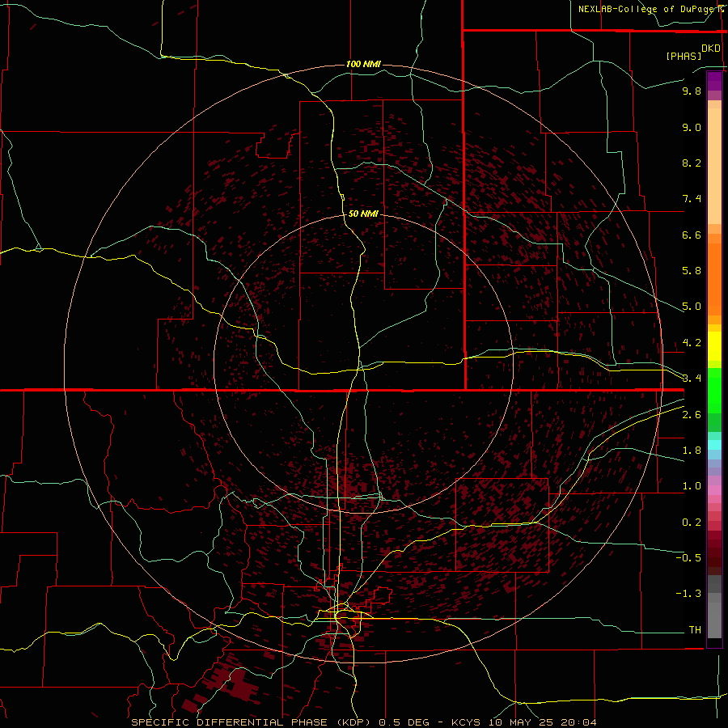The height and width of the screenshot is (728, 728).
Task: Click the KCYS station ID in the caption
Action: click(465, 722)
